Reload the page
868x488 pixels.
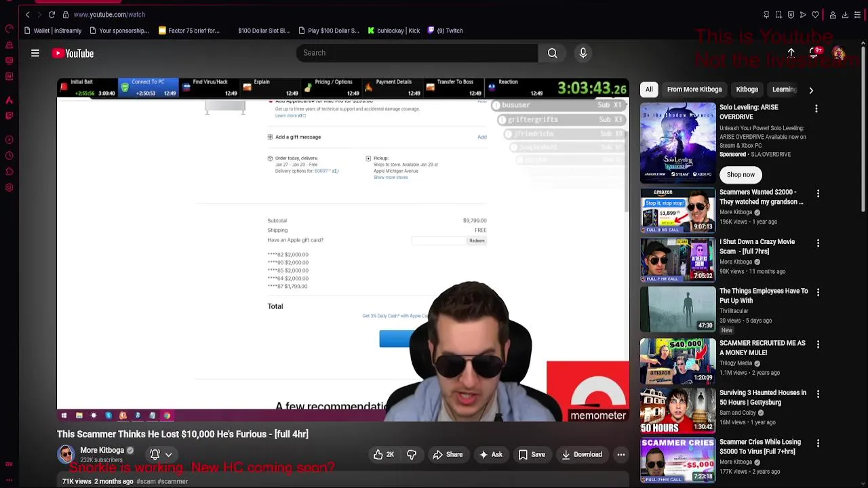tap(52, 14)
